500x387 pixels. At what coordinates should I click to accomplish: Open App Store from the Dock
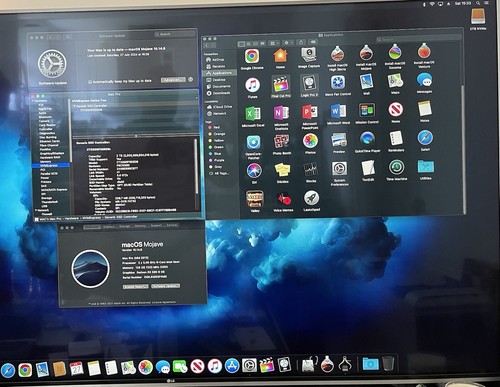(x=232, y=366)
